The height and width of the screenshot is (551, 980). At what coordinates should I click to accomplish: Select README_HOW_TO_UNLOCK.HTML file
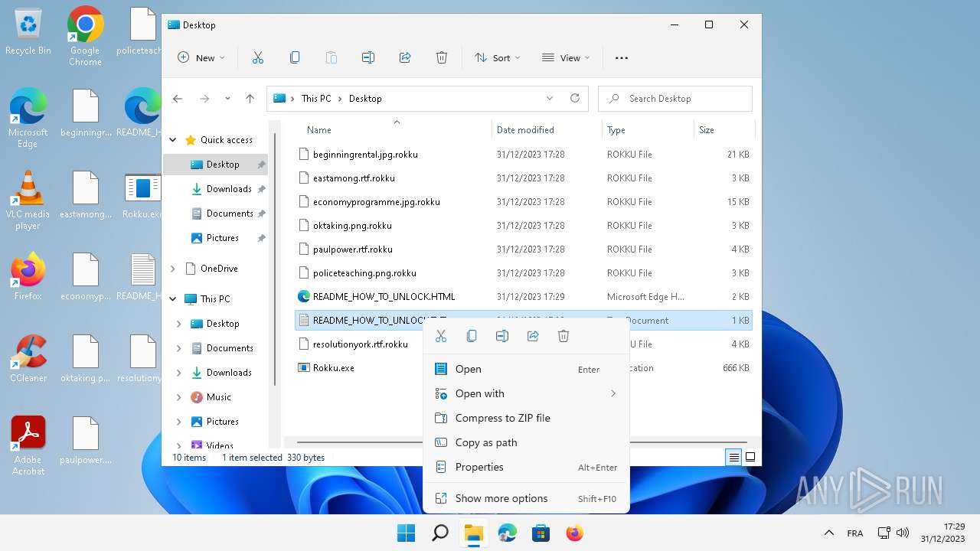pos(524,297)
